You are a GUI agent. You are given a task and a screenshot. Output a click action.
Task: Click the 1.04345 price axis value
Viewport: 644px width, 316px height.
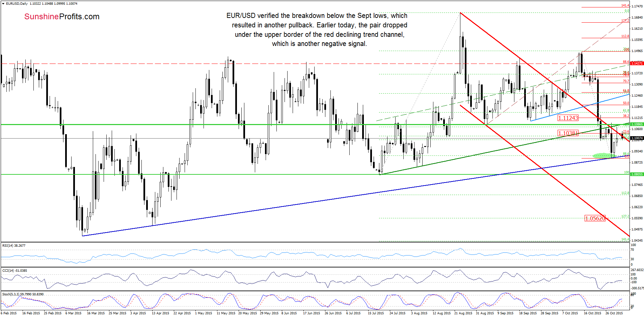tap(637, 240)
